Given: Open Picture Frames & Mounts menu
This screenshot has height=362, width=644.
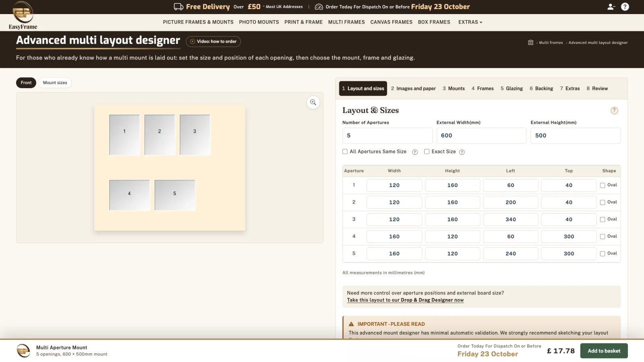Looking at the screenshot, I should pyautogui.click(x=198, y=22).
